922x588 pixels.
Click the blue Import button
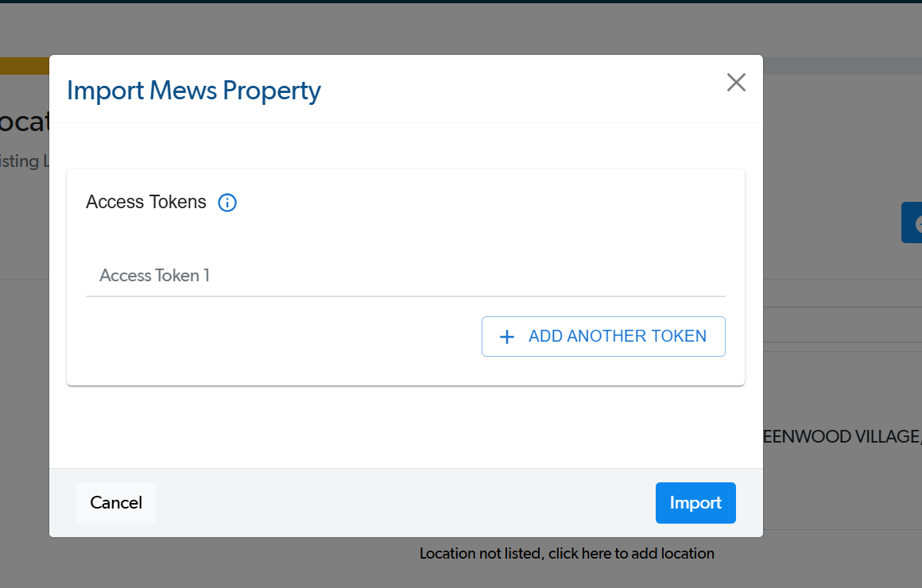point(695,502)
